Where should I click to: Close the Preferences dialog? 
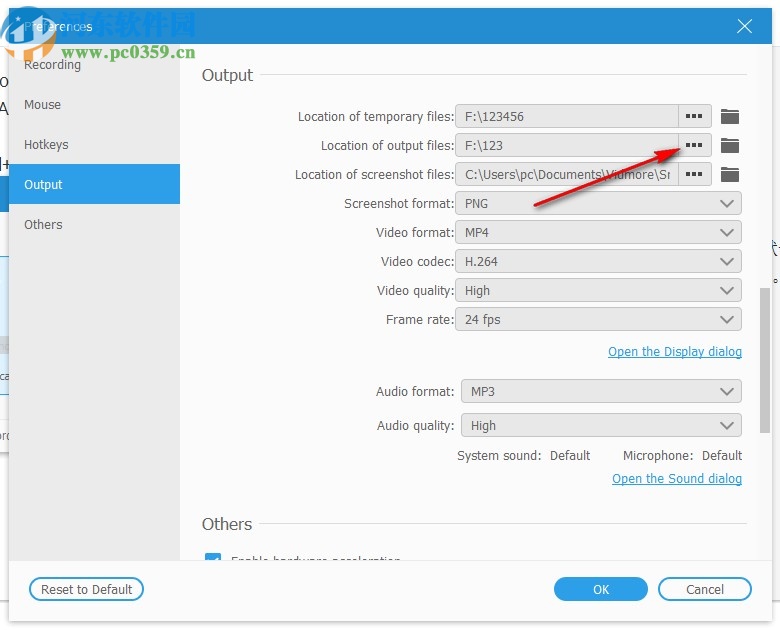click(x=744, y=26)
